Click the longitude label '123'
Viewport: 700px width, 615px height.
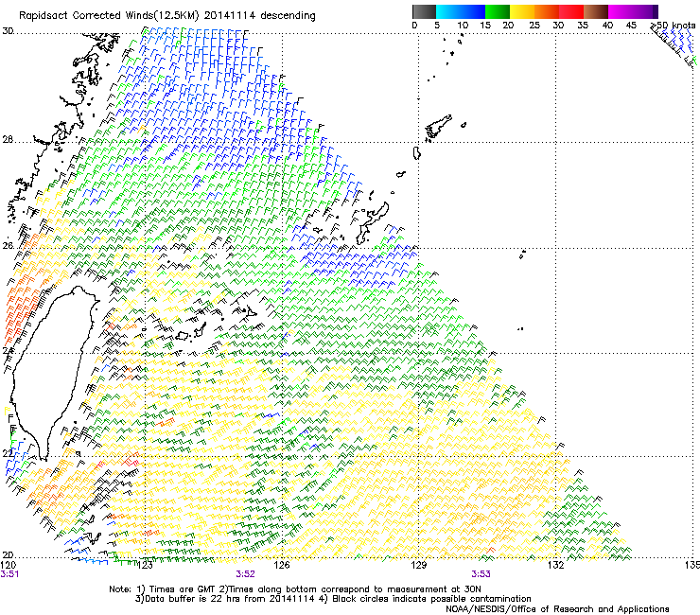[x=144, y=566]
